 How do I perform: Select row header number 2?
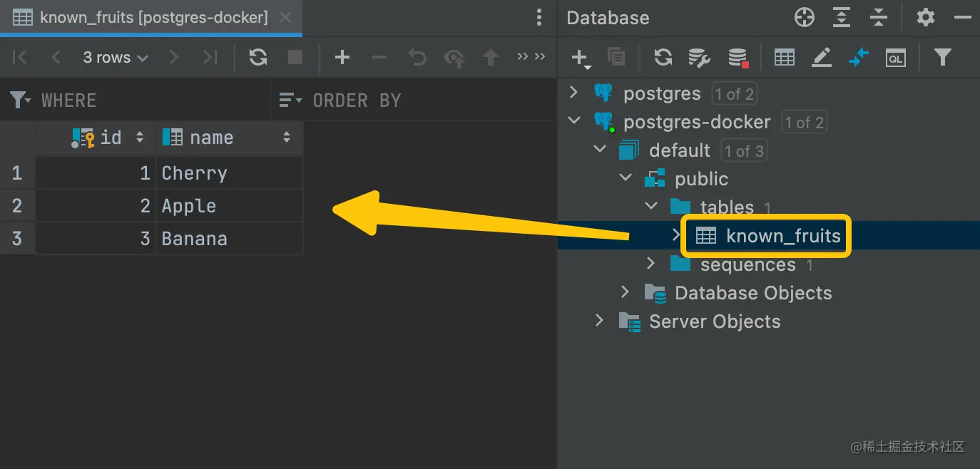coord(17,206)
